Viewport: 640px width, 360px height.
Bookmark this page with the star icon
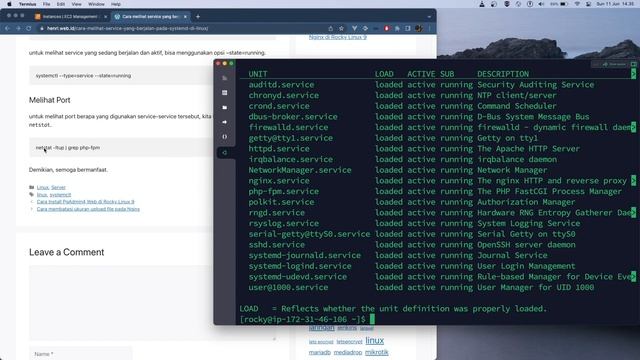click(x=342, y=29)
